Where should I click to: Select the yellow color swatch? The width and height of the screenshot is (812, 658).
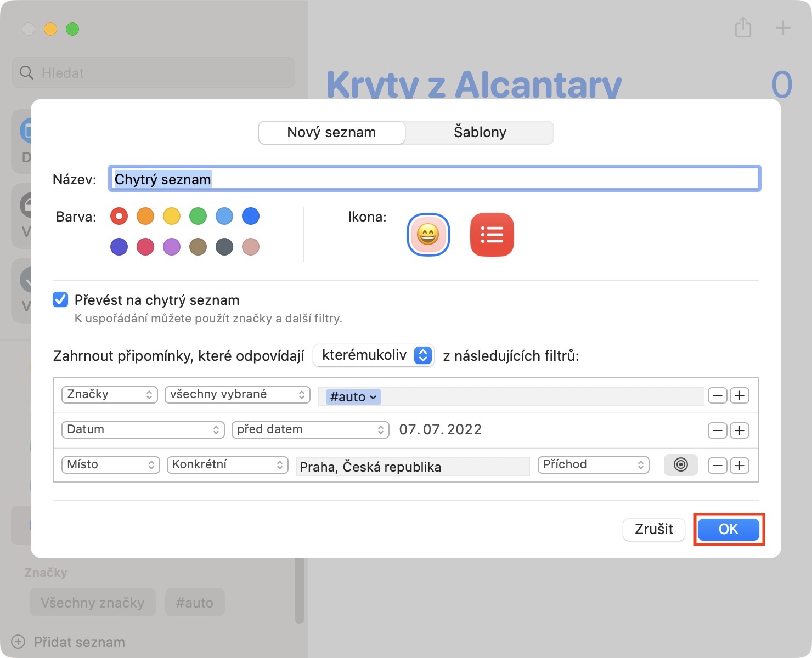(172, 216)
